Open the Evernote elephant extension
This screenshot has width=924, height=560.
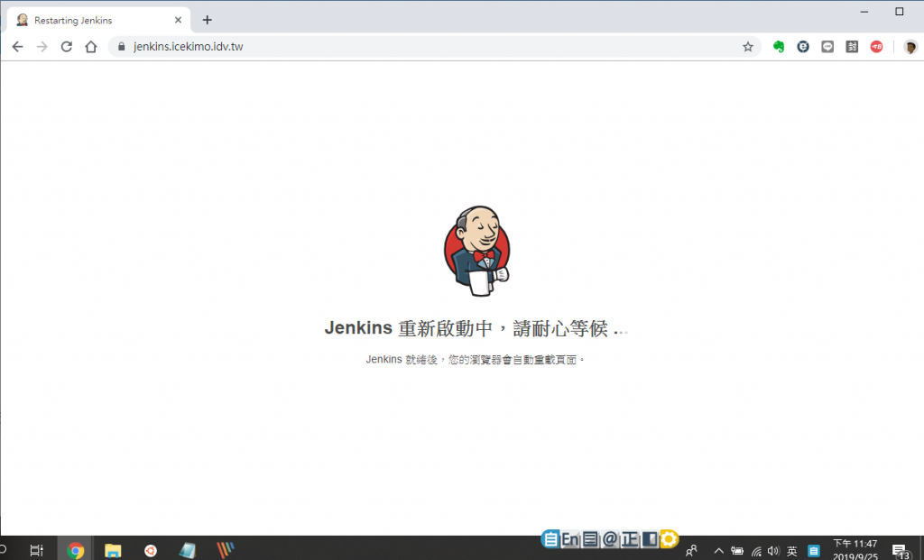[x=779, y=47]
